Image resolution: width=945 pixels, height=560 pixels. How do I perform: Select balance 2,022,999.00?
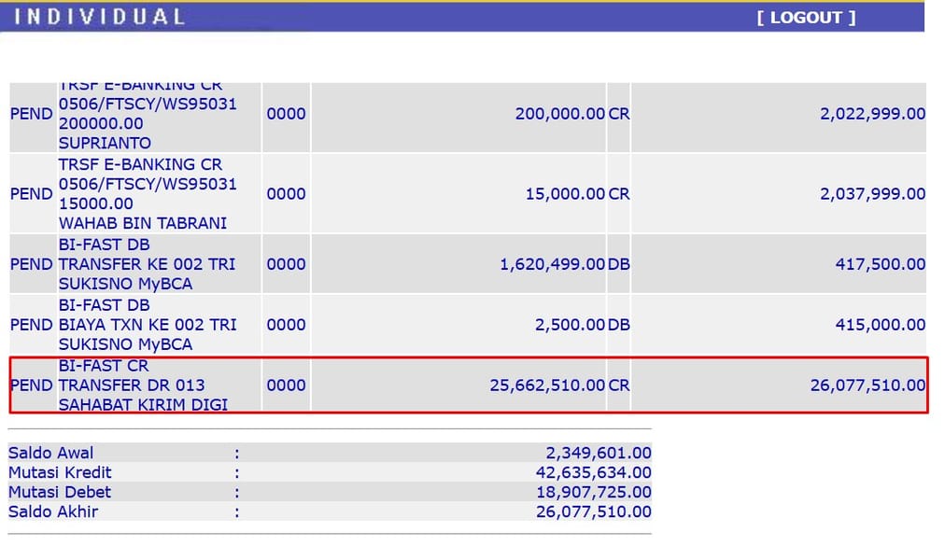(x=872, y=114)
